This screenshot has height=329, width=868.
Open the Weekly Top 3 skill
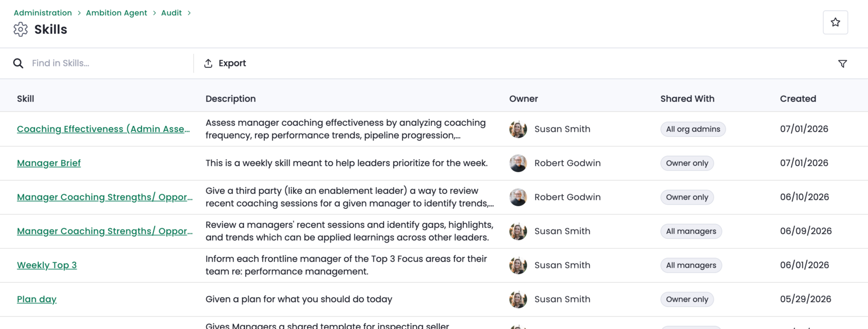point(47,265)
